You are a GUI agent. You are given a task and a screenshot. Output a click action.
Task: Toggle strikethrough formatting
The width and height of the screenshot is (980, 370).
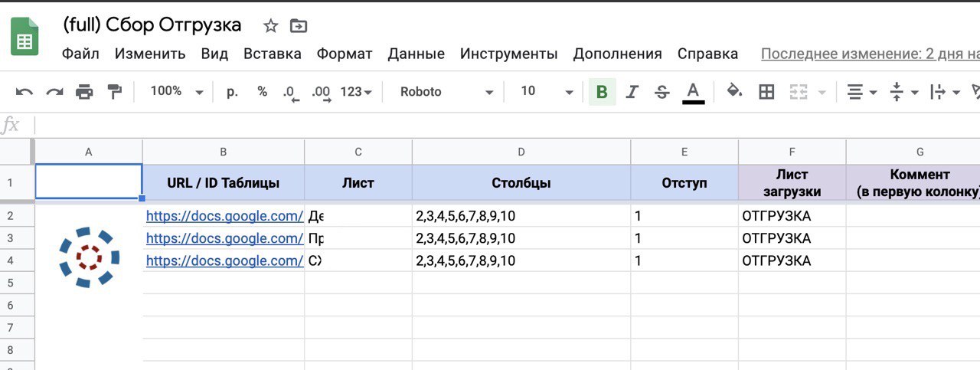(x=662, y=92)
